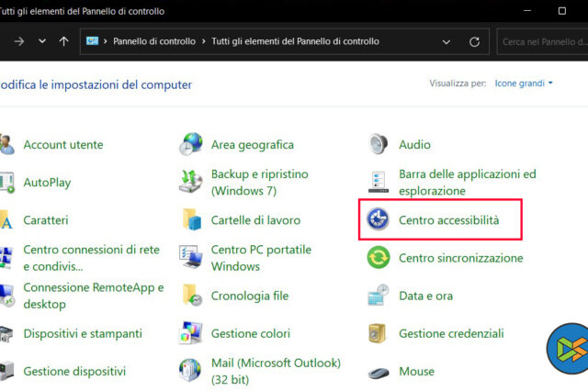Click the Mouse icon
The width and height of the screenshot is (588, 391).
tap(379, 373)
